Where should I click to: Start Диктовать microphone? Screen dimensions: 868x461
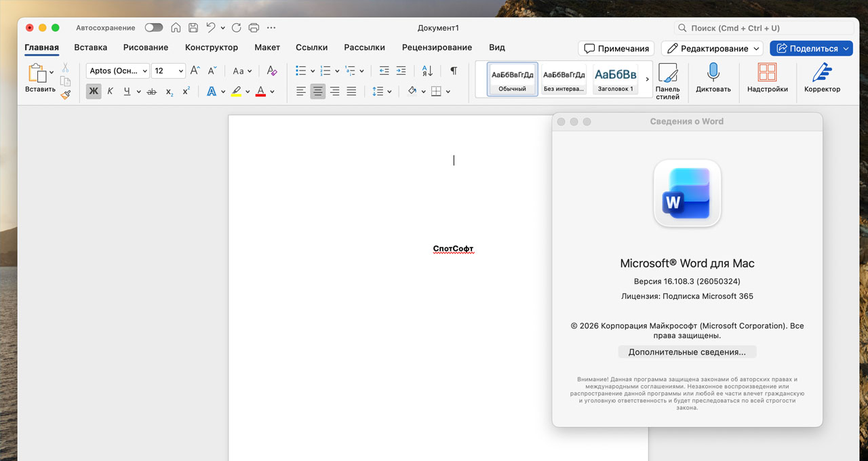tap(713, 78)
